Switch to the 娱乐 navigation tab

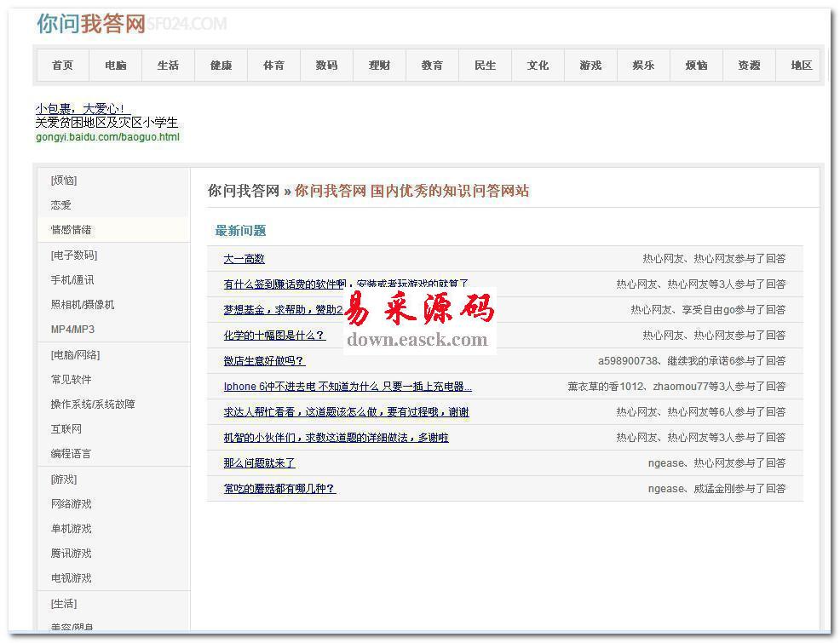point(643,66)
